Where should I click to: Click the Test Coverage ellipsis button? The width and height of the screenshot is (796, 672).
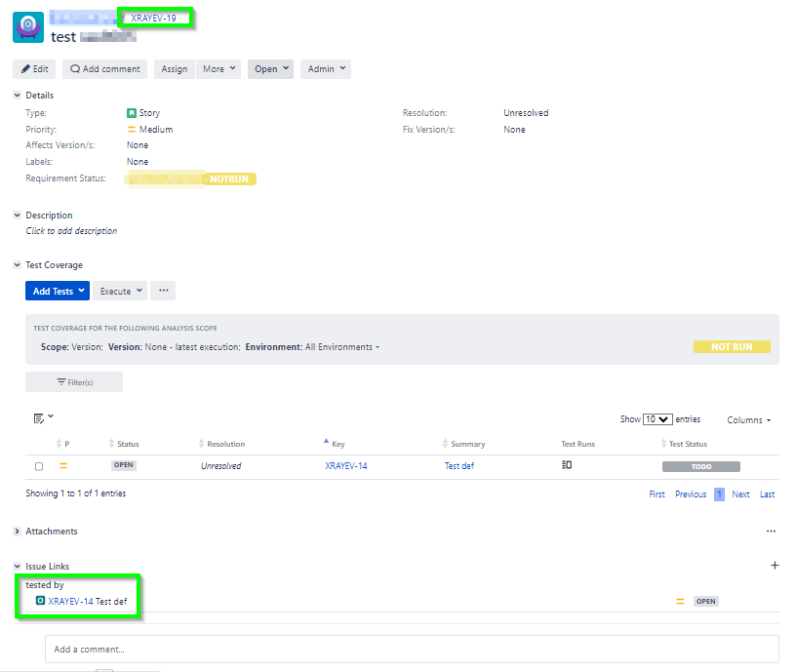tap(163, 291)
